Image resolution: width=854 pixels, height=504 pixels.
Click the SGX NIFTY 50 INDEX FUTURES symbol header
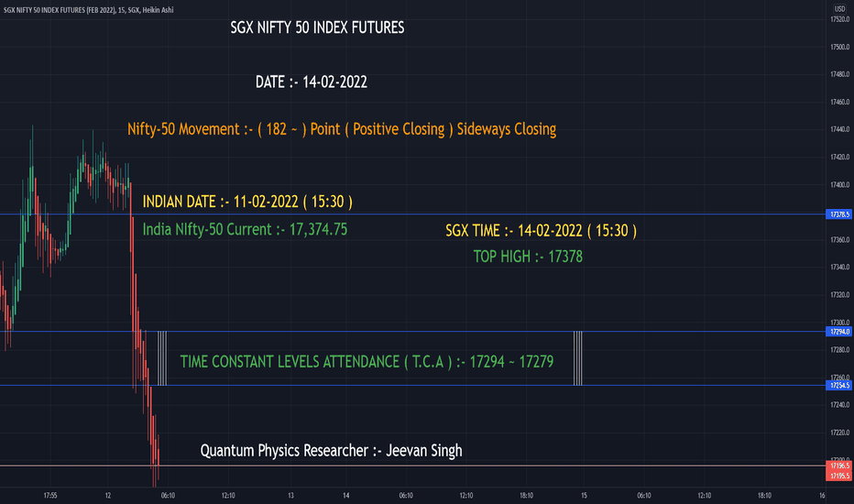click(88, 10)
